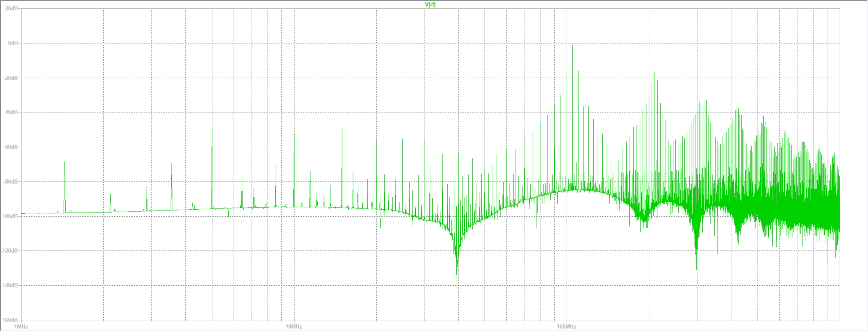868x331 pixels.
Task: Click the -120dB axis label
Action: (x=10, y=250)
